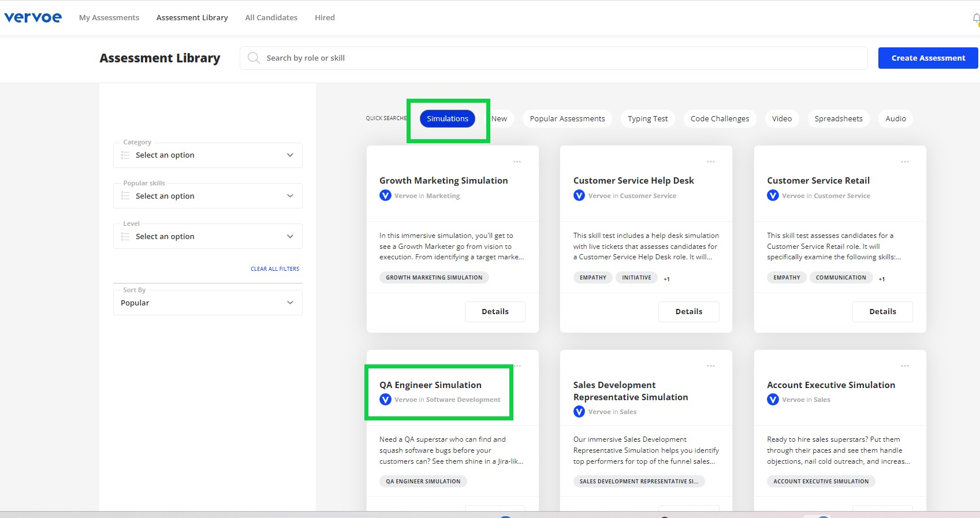
Task: Click the QA ENGINEER SIMULATION tag
Action: [x=423, y=482]
